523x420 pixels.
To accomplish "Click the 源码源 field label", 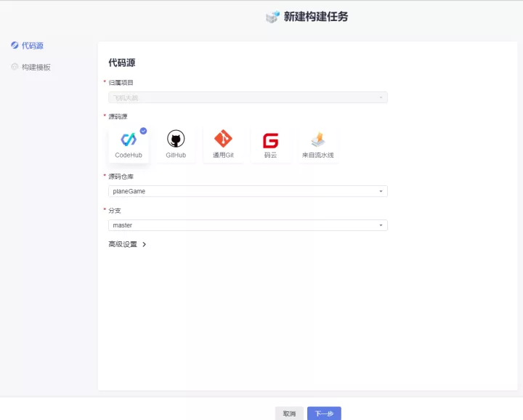I will tap(118, 116).
